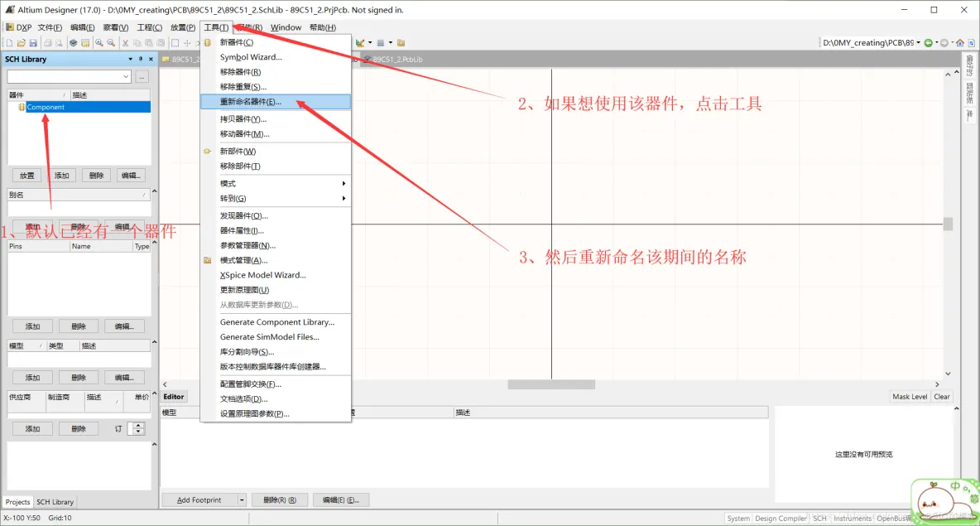Screen dimensions: 980x526
Task: Click the Add Footprint button
Action: tap(199, 500)
